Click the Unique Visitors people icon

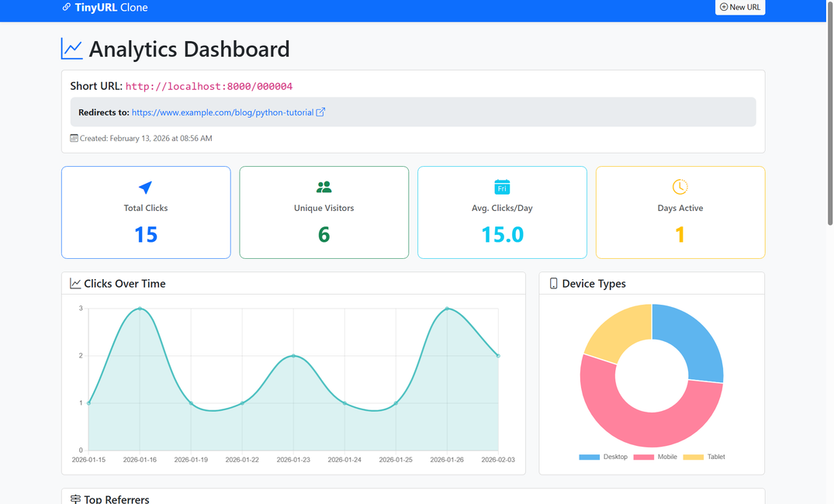[324, 187]
